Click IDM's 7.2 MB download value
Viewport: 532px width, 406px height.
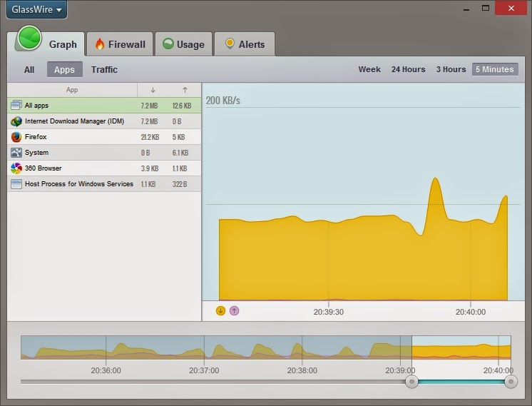tap(149, 121)
